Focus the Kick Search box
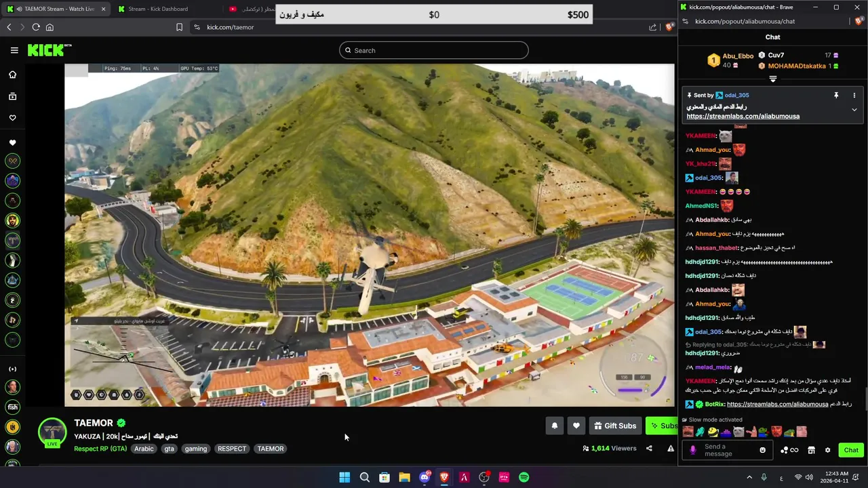The image size is (868, 488). [434, 50]
